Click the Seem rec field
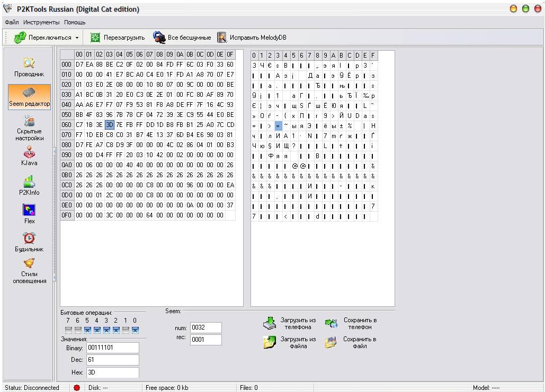Viewport: 545px width, 392px height. [x=206, y=340]
